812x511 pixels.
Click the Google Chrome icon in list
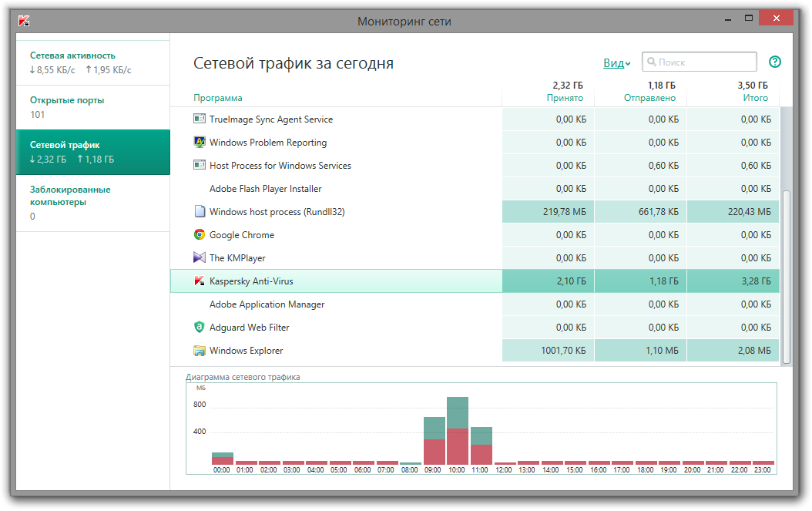click(200, 235)
